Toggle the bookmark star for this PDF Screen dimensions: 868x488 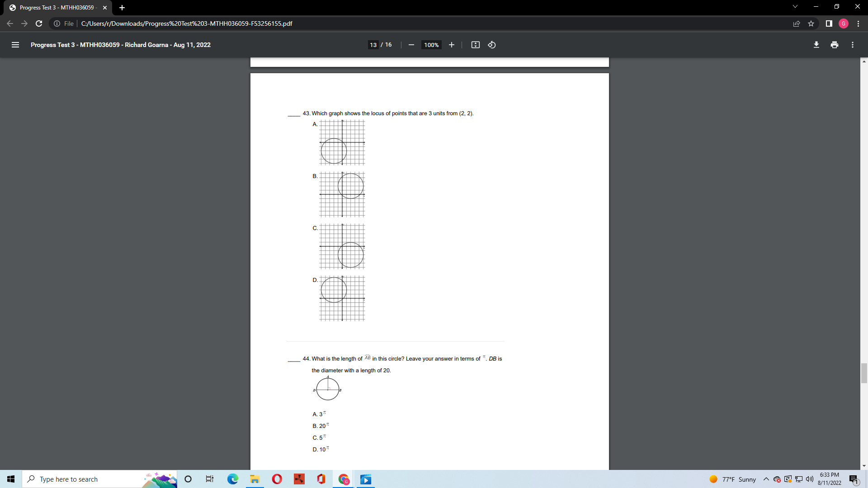811,23
